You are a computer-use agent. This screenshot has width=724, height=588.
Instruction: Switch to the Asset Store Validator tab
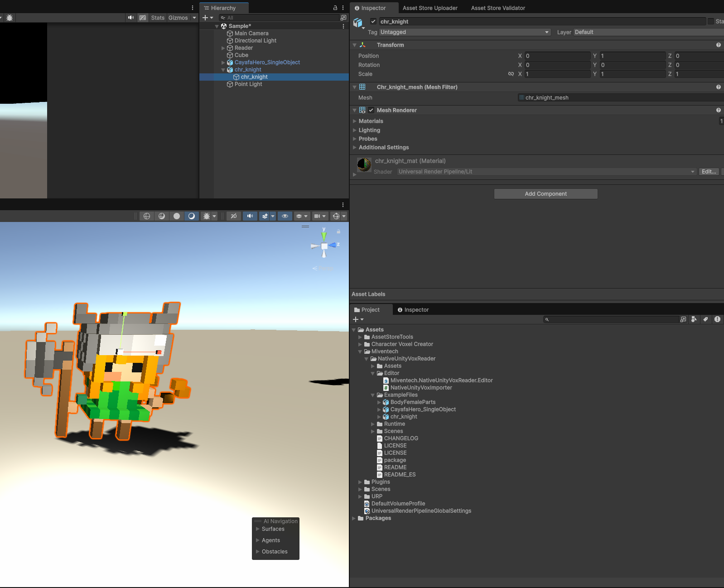coord(498,8)
